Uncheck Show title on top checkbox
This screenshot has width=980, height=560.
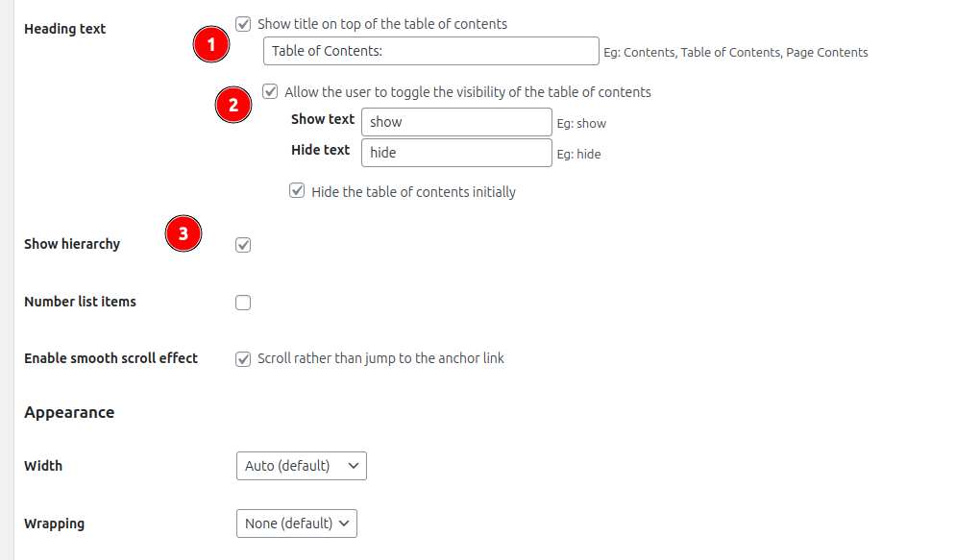[243, 24]
